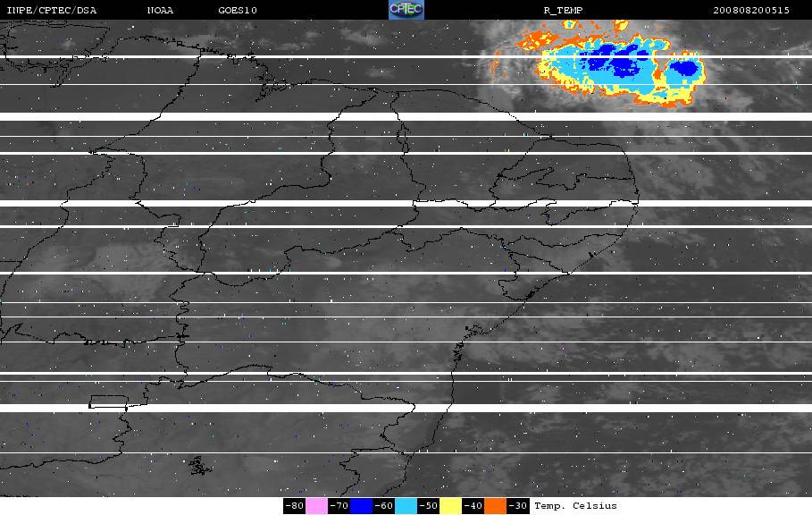
Task: Click the GOES10 satellite label
Action: (x=238, y=11)
